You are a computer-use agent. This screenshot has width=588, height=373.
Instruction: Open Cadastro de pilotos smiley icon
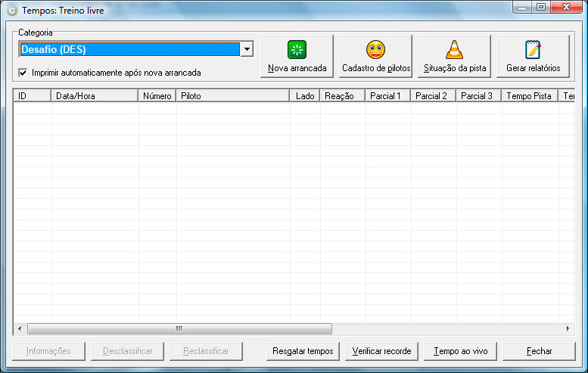(375, 50)
